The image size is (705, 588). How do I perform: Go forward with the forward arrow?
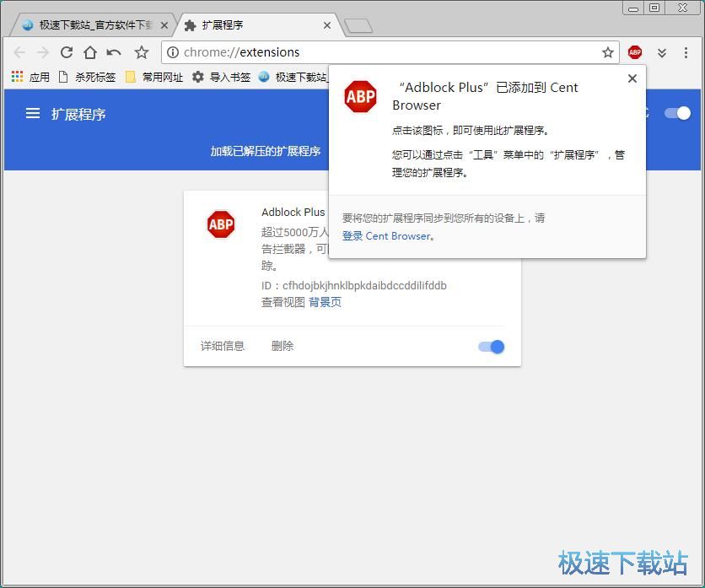pyautogui.click(x=43, y=52)
